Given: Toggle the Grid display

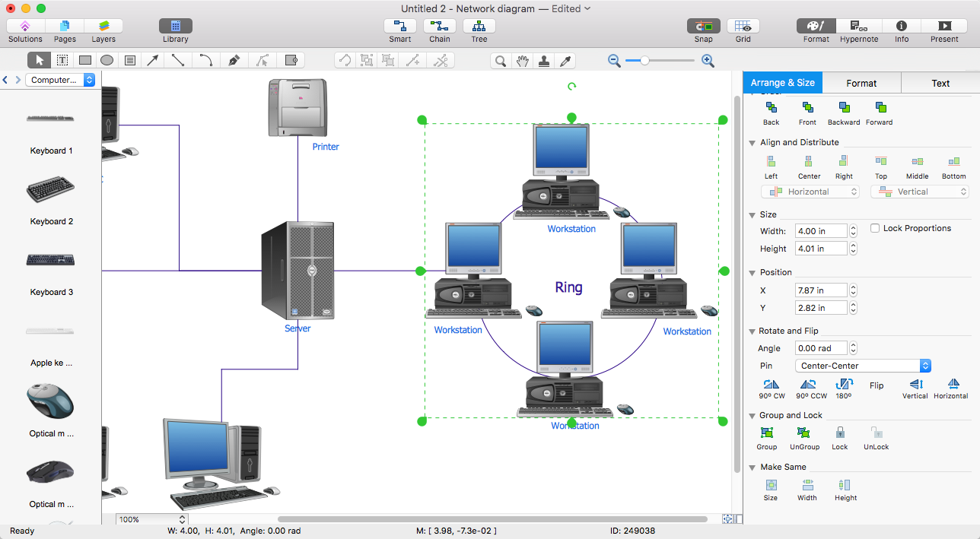Looking at the screenshot, I should tap(743, 27).
